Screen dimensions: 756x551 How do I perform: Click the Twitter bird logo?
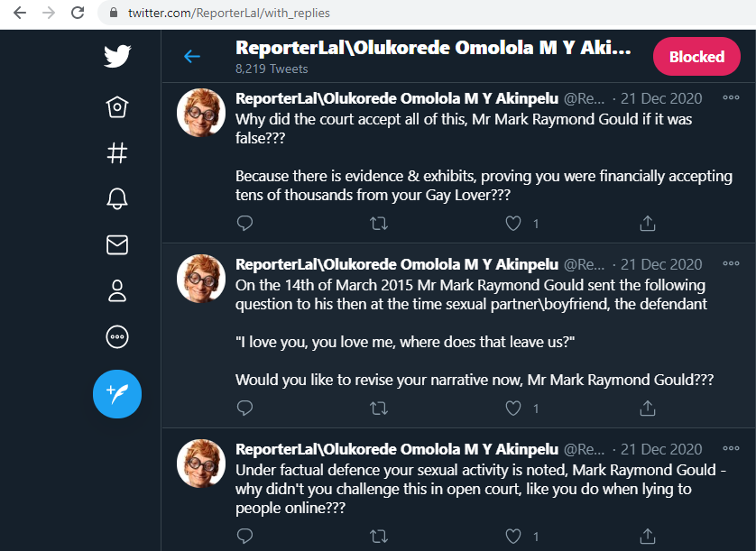click(117, 58)
